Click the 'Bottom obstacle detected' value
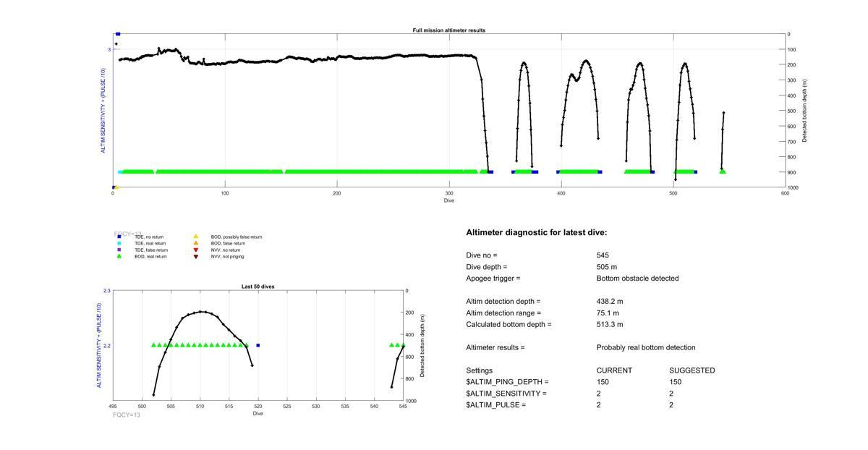The height and width of the screenshot is (450, 868). pos(638,279)
